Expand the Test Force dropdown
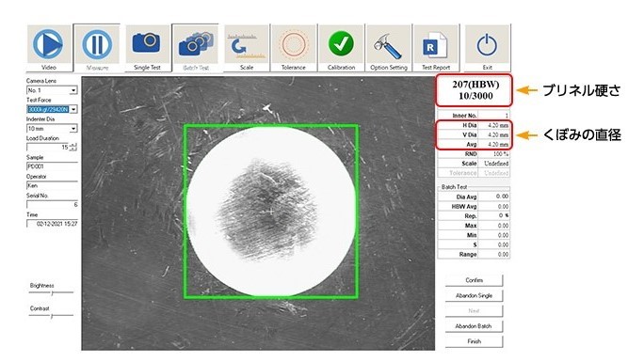 click(x=73, y=109)
